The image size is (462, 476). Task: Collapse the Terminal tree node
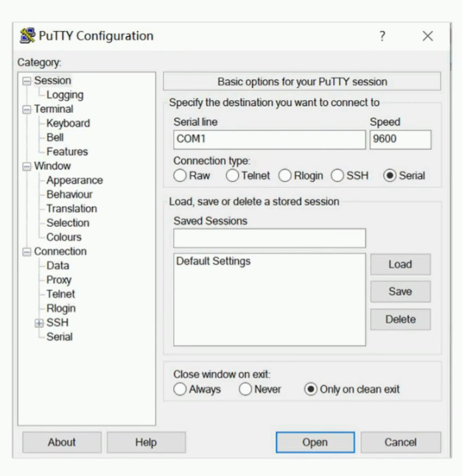coord(27,109)
